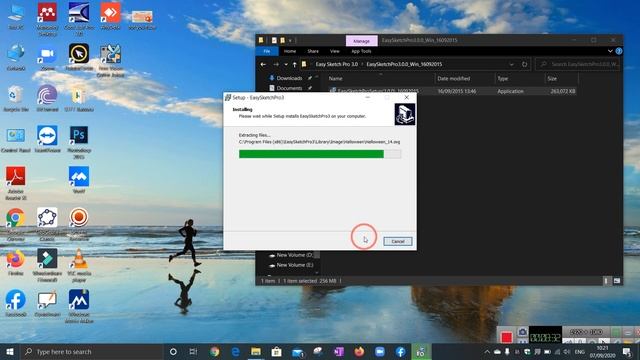Open the VLC media player desktop shortcut

(x=79, y=265)
